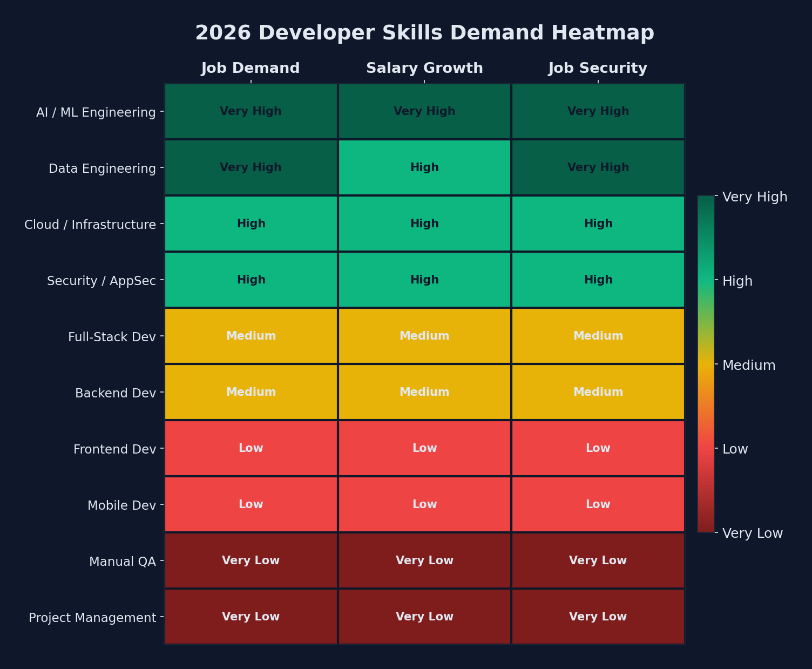The height and width of the screenshot is (669, 812).
Task: Click the Very Low label beside the legend
Action: [752, 533]
